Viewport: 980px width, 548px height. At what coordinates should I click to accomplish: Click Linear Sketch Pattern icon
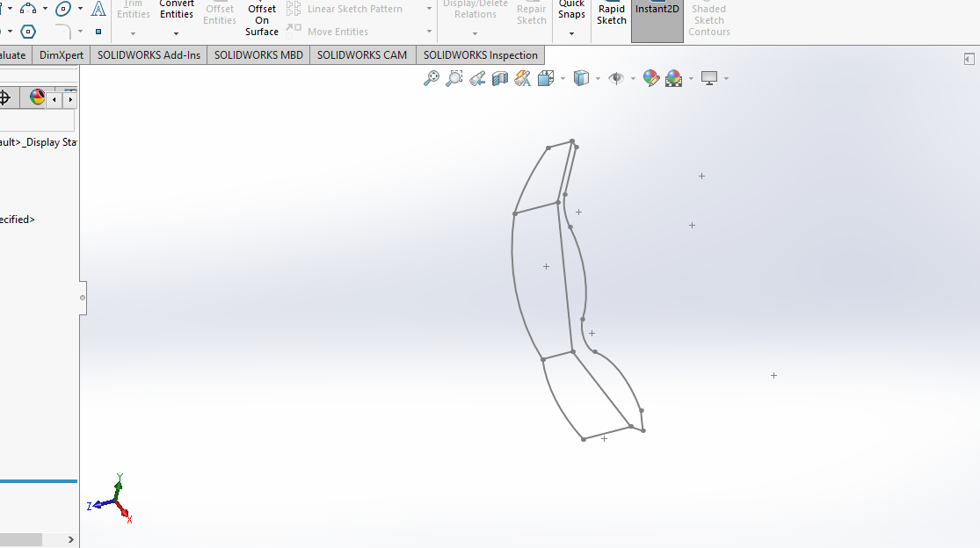(x=294, y=9)
